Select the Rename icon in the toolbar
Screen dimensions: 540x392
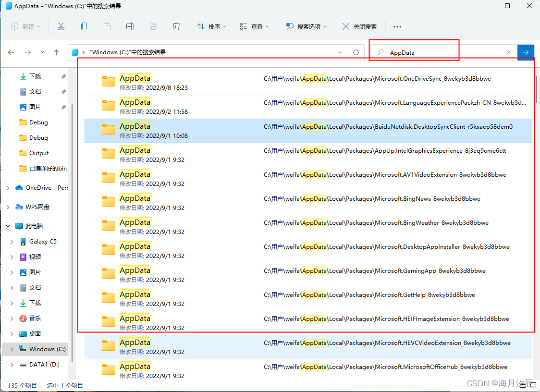coord(130,26)
